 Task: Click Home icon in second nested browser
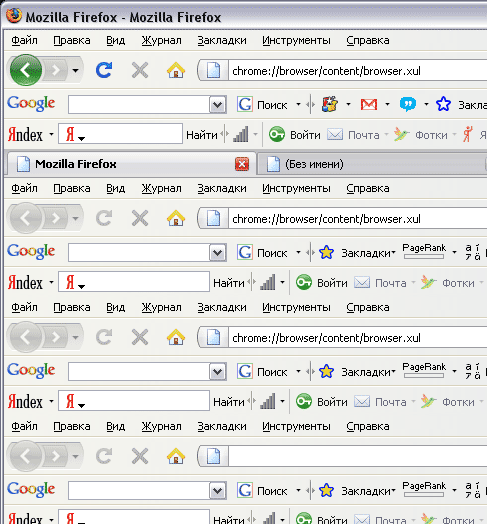[176, 337]
